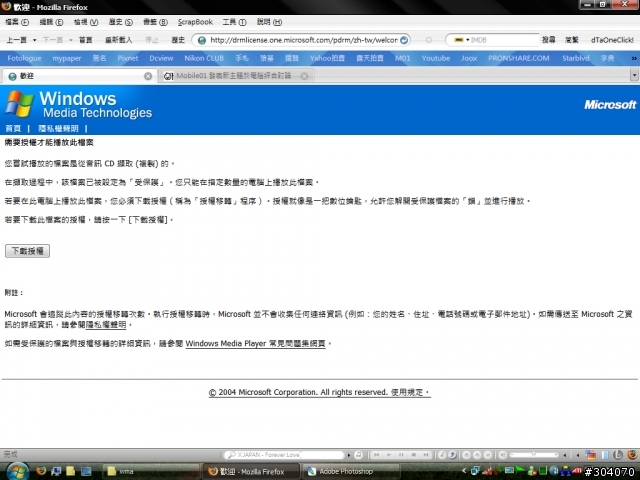The height and width of the screenshot is (480, 640).
Task: Click the Microsoft logo in page header
Action: tap(610, 105)
